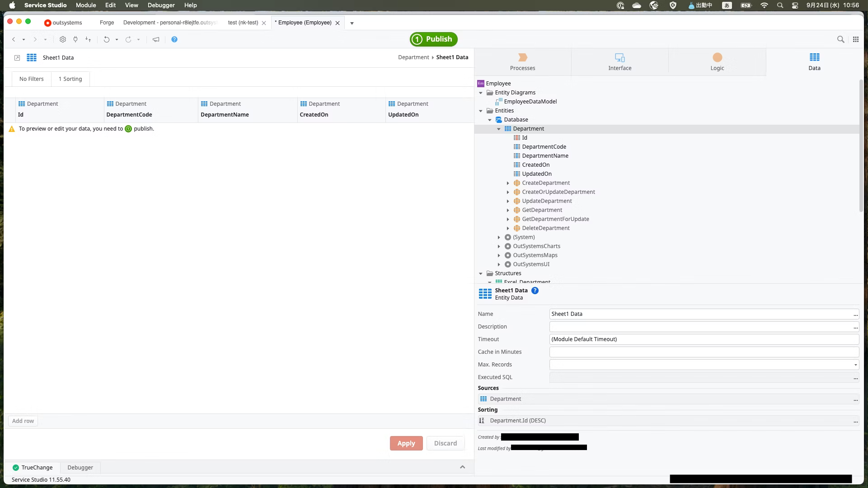868x488 pixels.
Task: Open module settings gear icon
Action: pyautogui.click(x=63, y=39)
